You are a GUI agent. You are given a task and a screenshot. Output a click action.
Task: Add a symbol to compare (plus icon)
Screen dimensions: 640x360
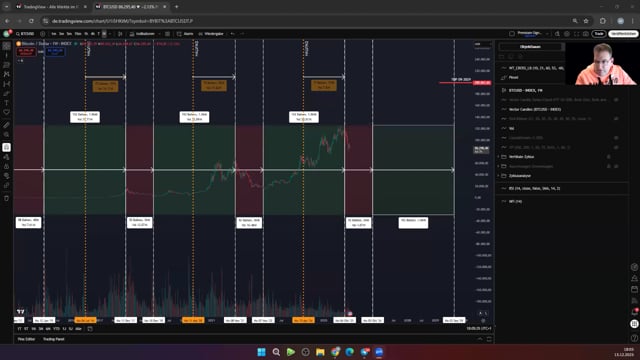tap(43, 34)
